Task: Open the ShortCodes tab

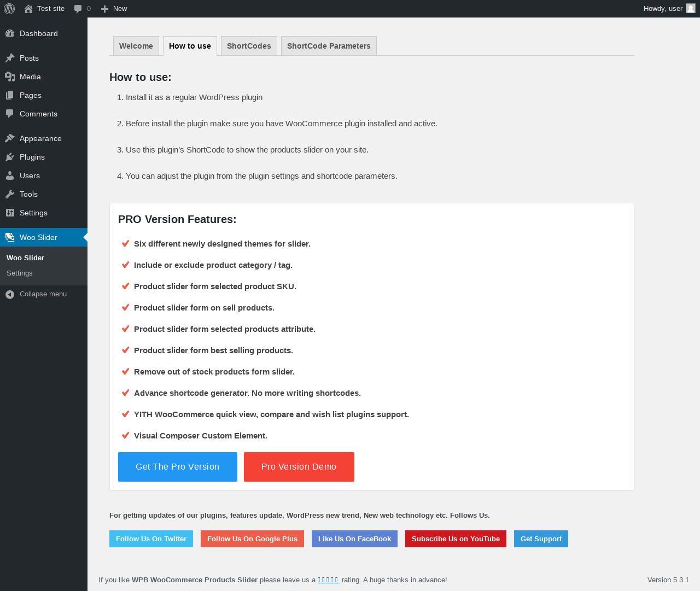Action: click(x=249, y=46)
